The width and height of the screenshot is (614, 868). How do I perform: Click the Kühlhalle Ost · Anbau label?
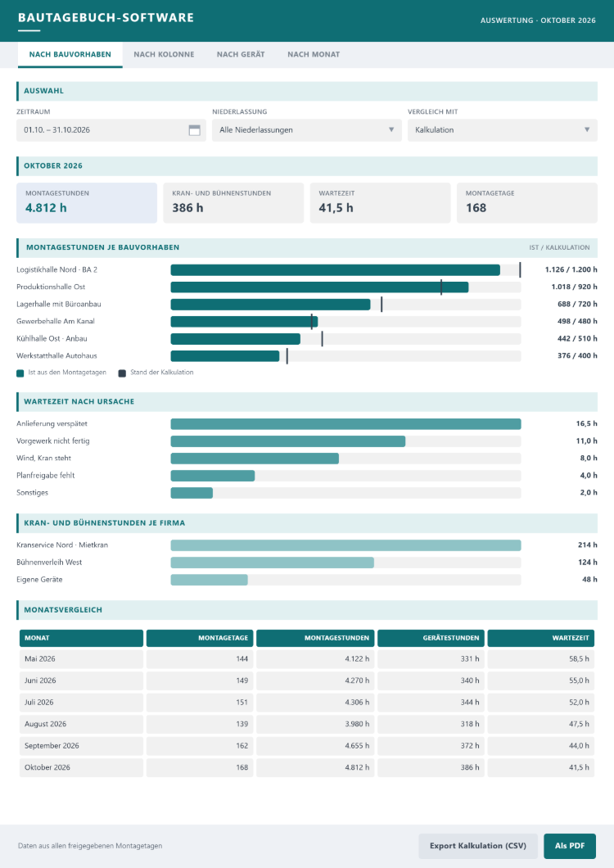coord(52,338)
